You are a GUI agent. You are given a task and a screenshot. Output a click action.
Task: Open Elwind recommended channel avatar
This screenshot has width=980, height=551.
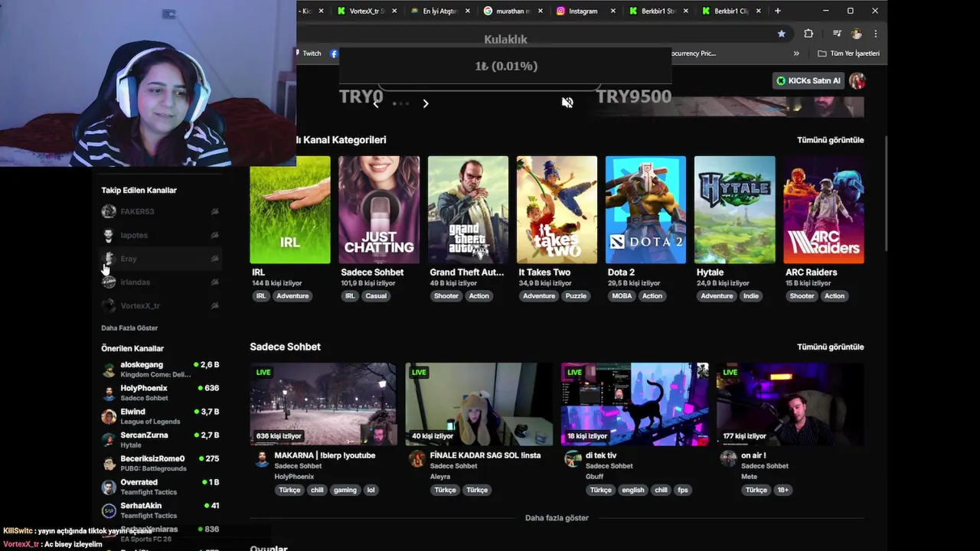109,416
